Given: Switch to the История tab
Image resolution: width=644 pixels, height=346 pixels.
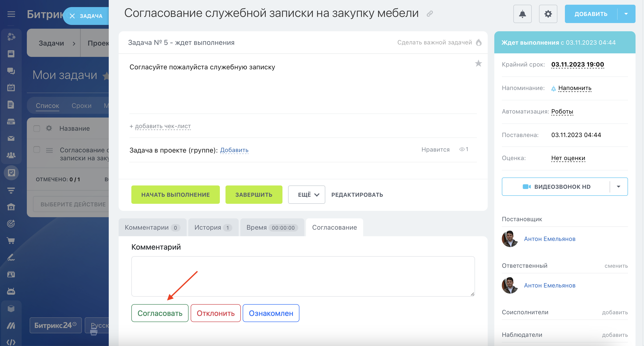Looking at the screenshot, I should (x=213, y=228).
